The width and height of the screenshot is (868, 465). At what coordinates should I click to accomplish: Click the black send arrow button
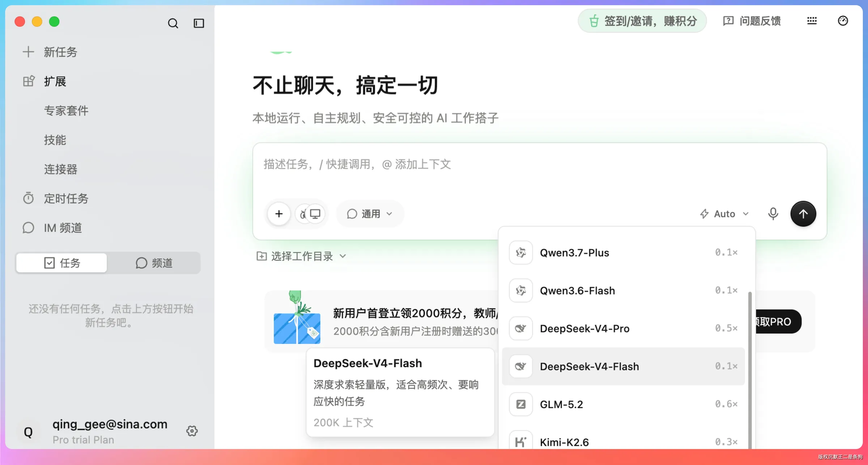click(803, 214)
